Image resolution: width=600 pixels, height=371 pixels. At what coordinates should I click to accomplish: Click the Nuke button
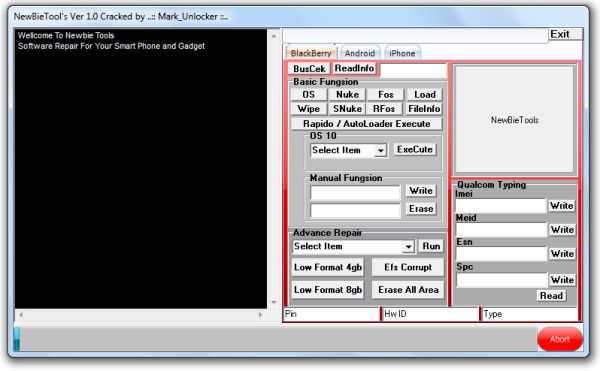(x=347, y=94)
